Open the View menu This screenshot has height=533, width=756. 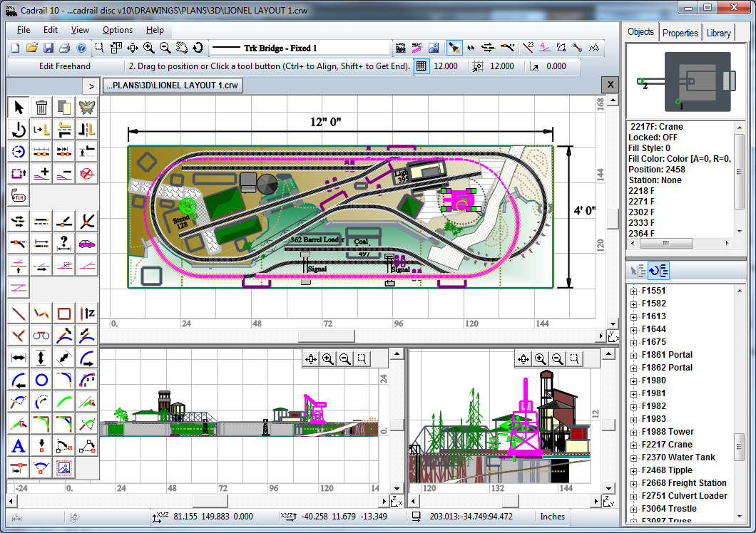pos(80,30)
